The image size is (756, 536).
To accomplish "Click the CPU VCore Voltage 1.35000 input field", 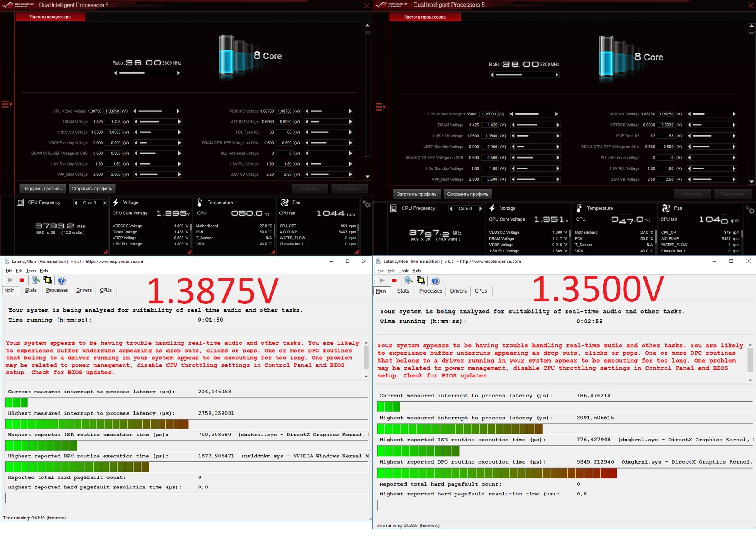I will [x=489, y=114].
